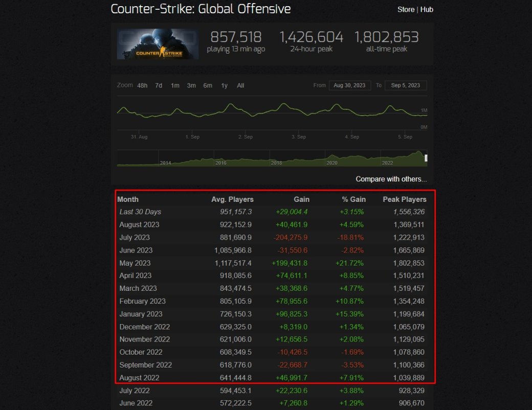Click the 4. Sep chart axis label
Image resolution: width=532 pixels, height=410 pixels.
click(352, 136)
